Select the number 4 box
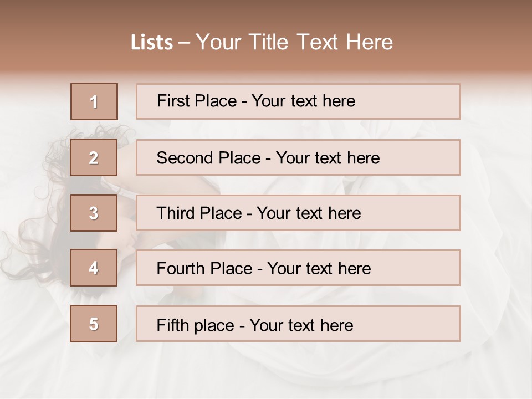 coord(94,268)
